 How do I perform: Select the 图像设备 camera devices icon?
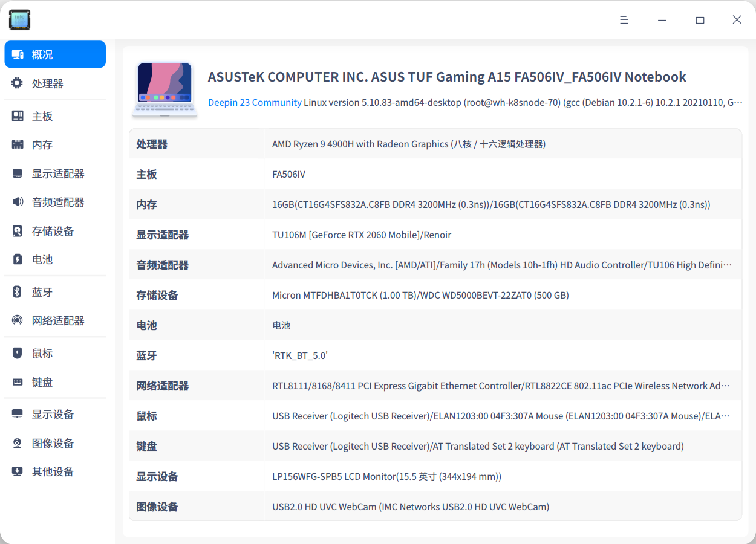(18, 442)
